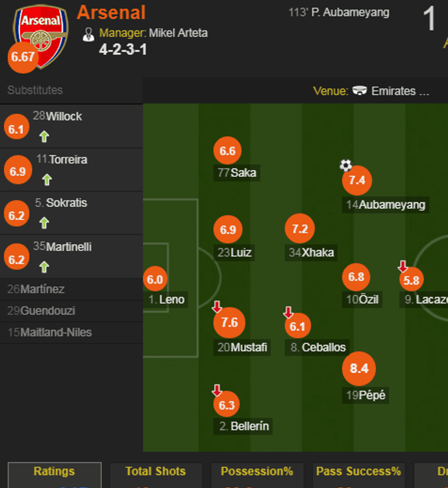
Task: Click the red arrow next to Lacazette's rating
Action: point(403,266)
